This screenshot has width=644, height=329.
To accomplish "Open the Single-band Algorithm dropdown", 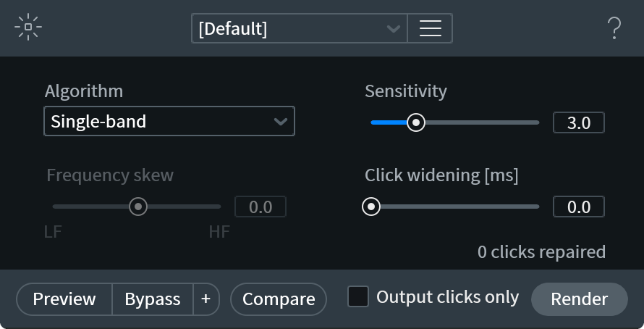I will tap(169, 121).
